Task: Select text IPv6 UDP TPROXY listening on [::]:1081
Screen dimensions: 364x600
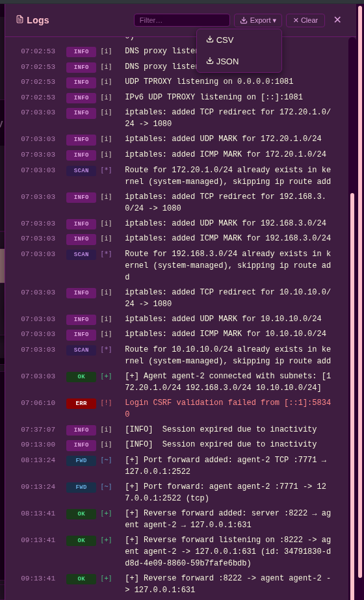Action: tap(214, 98)
